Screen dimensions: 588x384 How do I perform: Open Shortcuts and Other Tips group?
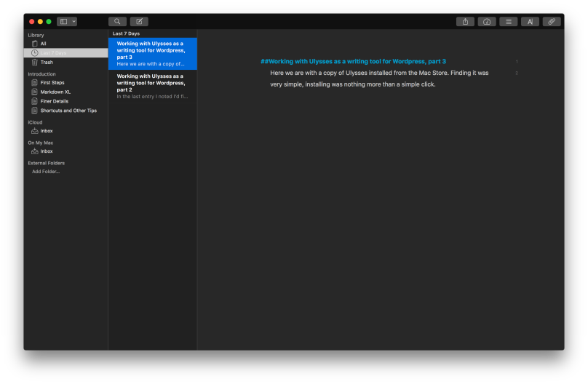click(x=65, y=111)
